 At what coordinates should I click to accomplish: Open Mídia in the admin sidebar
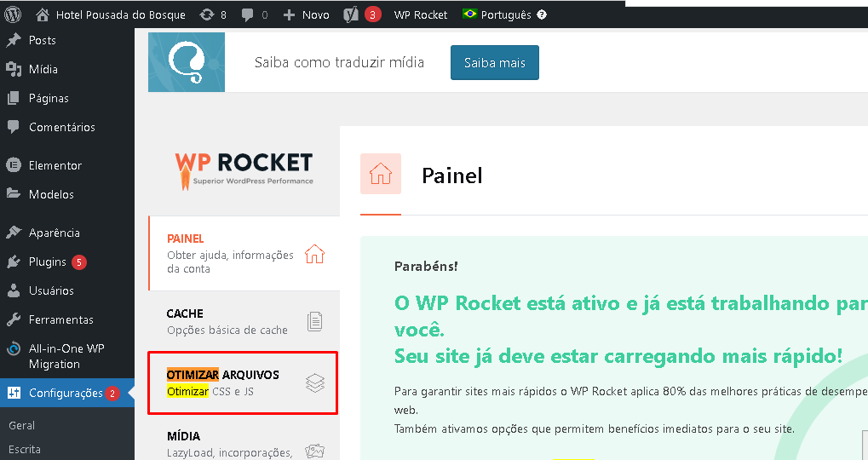43,69
